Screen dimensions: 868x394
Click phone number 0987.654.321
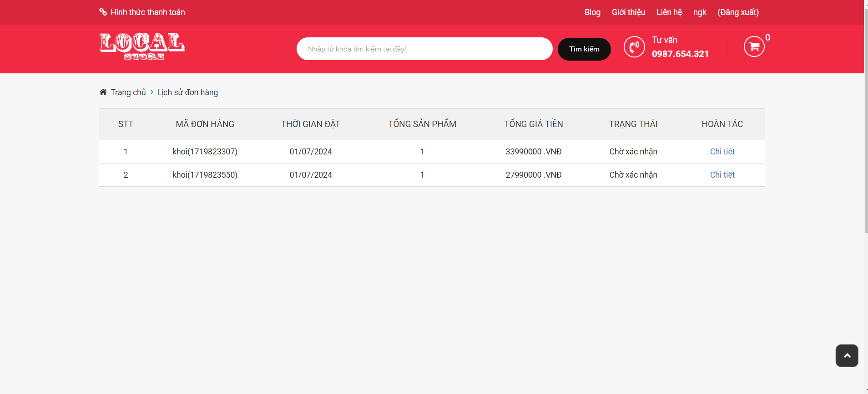[680, 54]
